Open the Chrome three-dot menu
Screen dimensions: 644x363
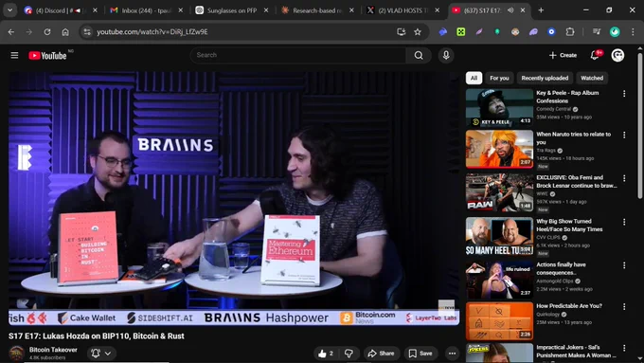tap(633, 31)
